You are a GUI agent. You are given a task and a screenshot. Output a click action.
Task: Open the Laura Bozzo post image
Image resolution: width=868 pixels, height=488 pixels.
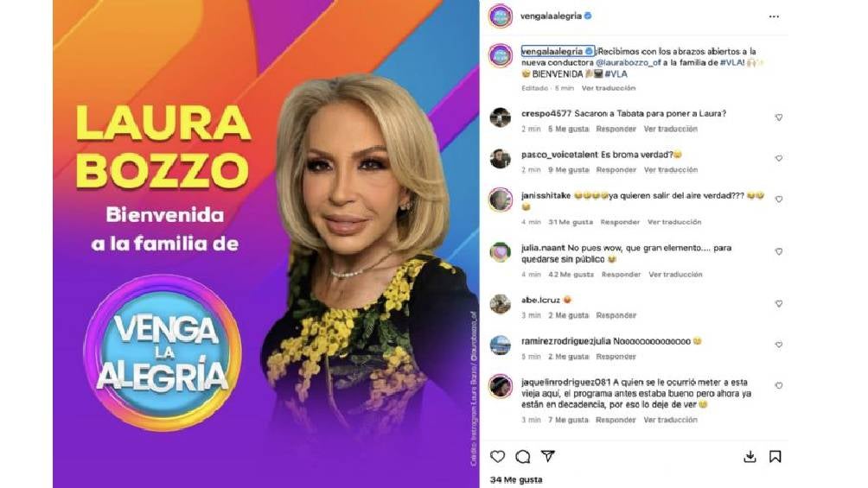point(265,244)
